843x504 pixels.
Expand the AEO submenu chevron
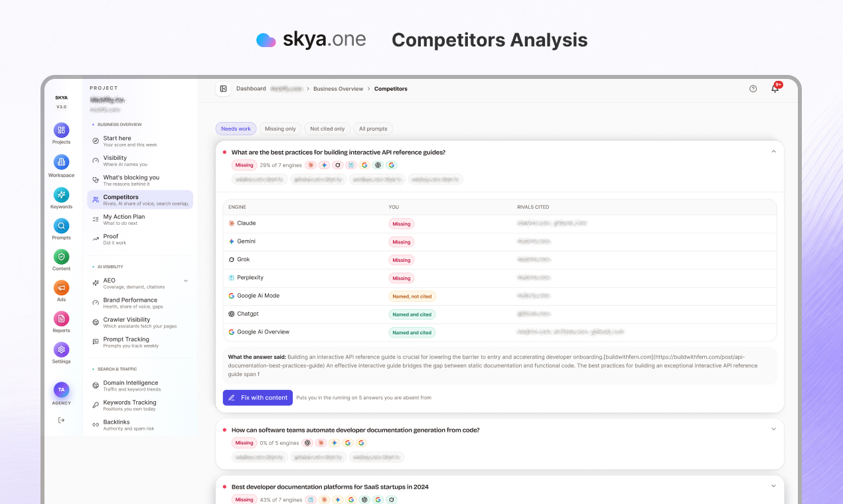point(185,281)
